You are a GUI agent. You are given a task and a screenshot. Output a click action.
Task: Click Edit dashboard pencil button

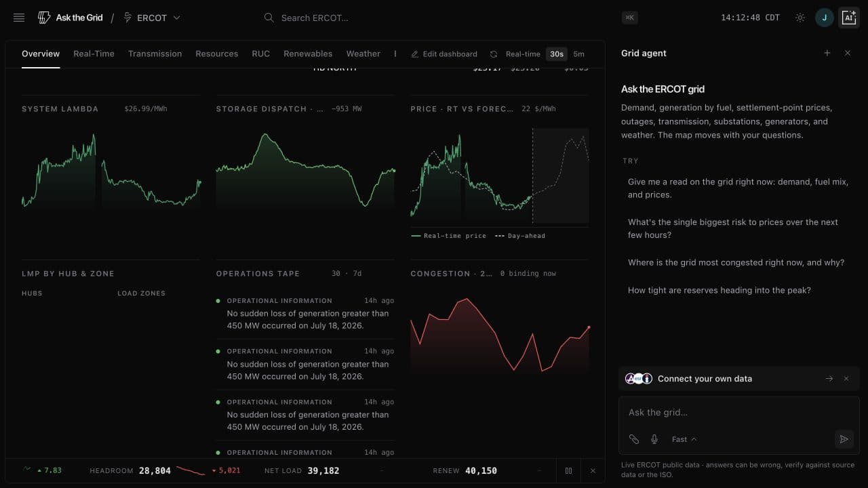click(444, 54)
